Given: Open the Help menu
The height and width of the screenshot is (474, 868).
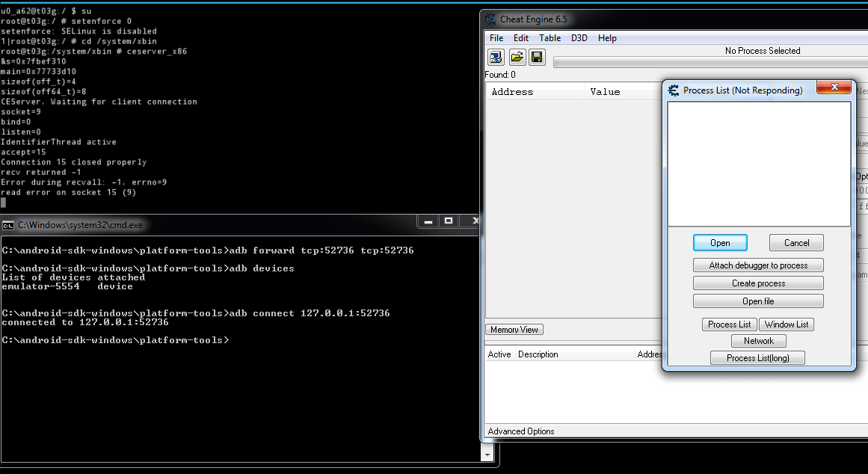Looking at the screenshot, I should tap(606, 37).
